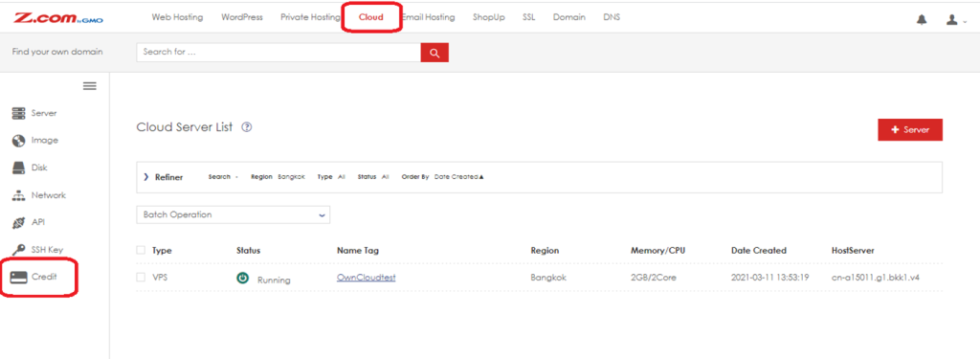Click help question mark beside Cloud Server List
This screenshot has height=359, width=980.
pyautogui.click(x=247, y=127)
